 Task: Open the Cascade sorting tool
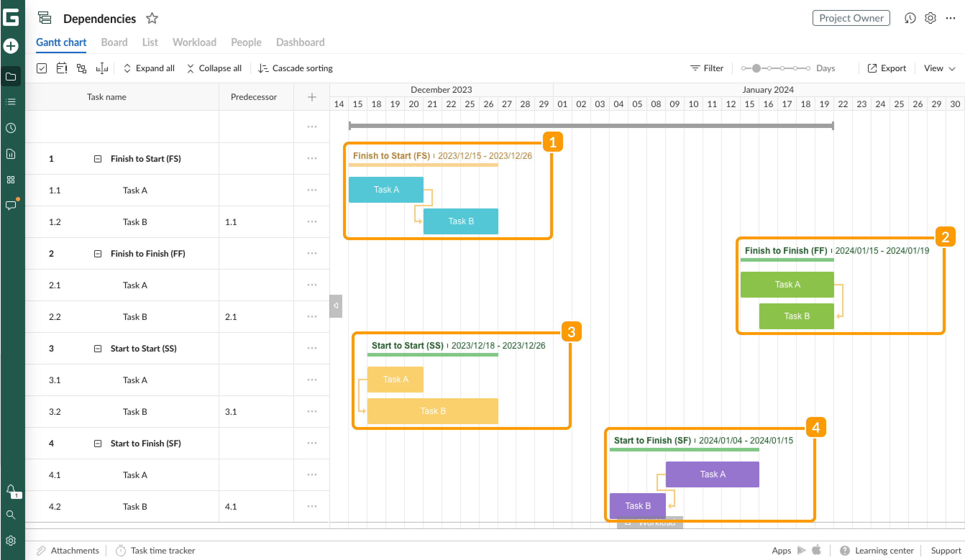pyautogui.click(x=295, y=68)
